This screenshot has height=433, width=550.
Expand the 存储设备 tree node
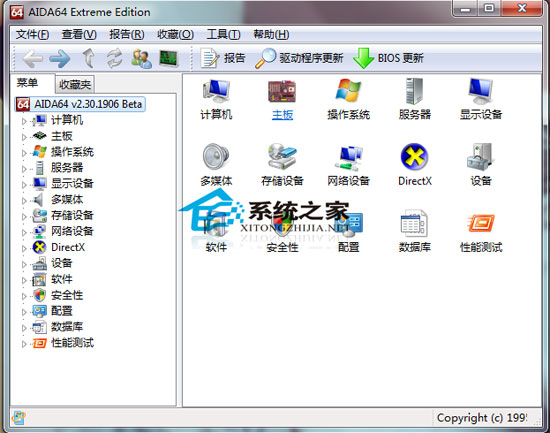pos(24,216)
